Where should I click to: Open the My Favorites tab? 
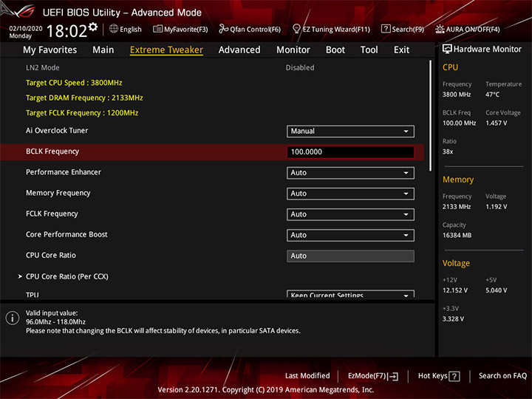point(50,50)
